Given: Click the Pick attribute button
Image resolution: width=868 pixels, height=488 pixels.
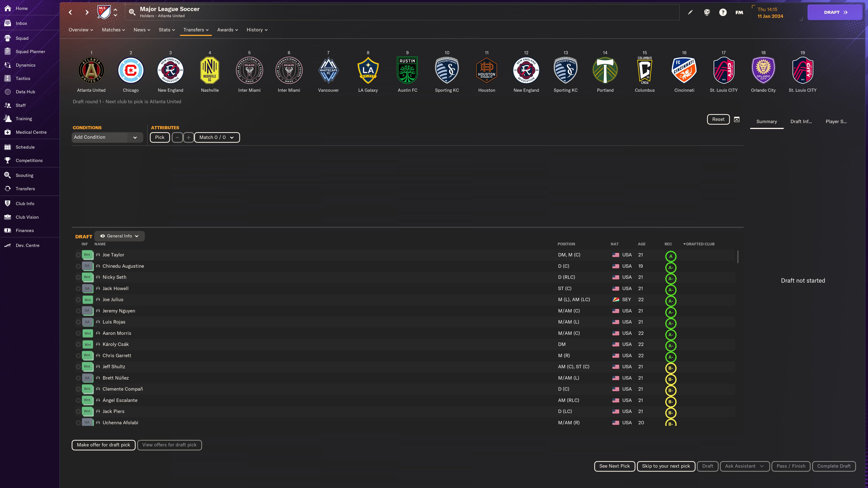Looking at the screenshot, I should (160, 137).
